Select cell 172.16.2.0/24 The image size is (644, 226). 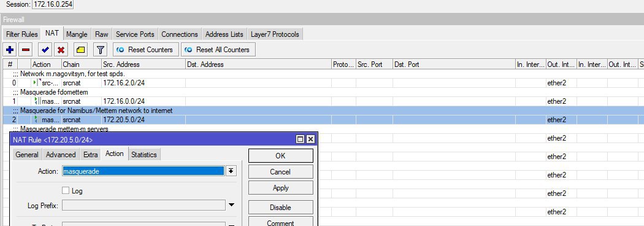(x=124, y=82)
